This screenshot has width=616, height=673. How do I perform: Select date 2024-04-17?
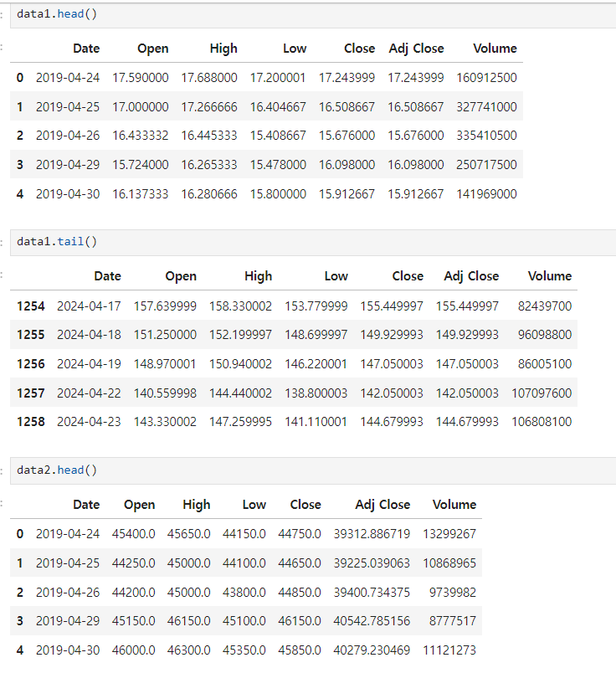89,306
